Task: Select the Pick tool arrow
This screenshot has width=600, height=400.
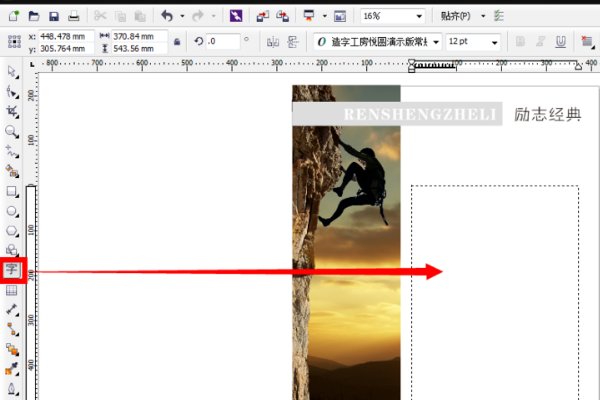Action: click(x=12, y=72)
